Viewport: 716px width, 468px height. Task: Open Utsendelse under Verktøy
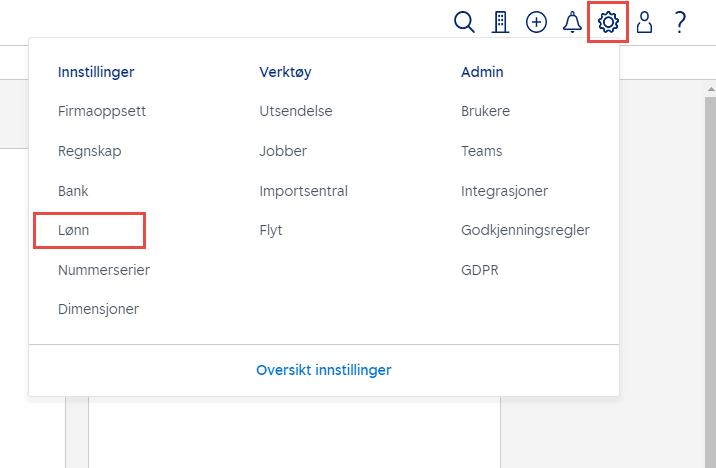[x=296, y=111]
